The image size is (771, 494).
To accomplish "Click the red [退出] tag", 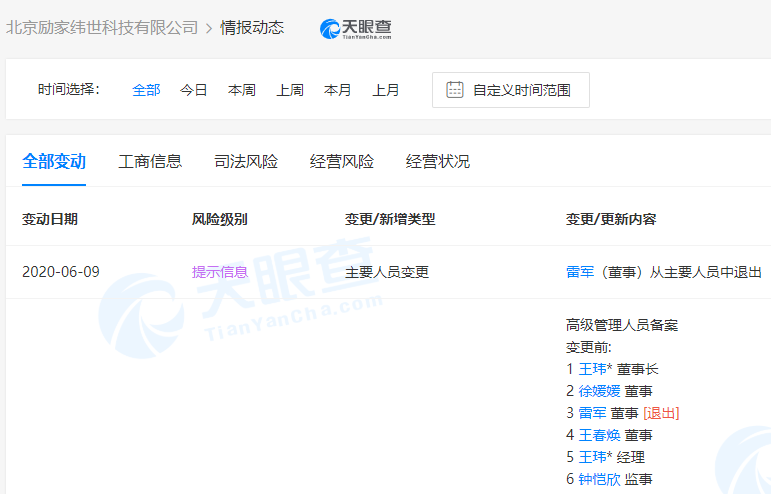I will click(x=661, y=413).
